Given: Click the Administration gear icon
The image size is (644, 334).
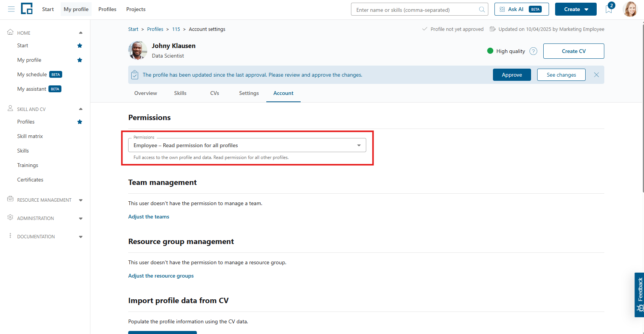Looking at the screenshot, I should (10, 217).
